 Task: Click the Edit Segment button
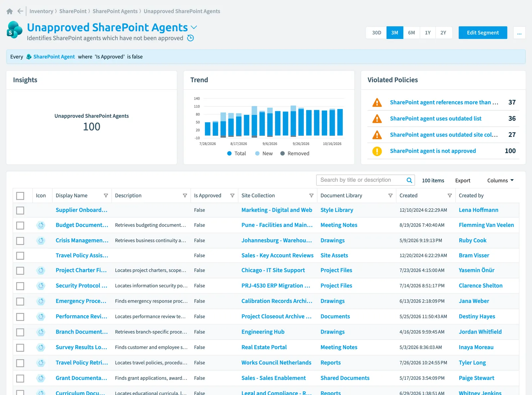click(x=483, y=33)
